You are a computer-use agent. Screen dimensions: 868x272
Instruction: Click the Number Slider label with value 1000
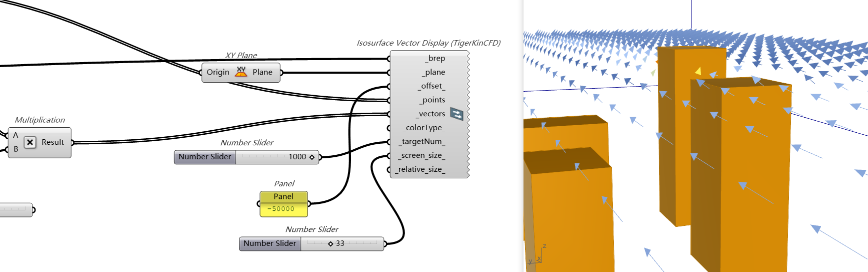click(x=205, y=157)
